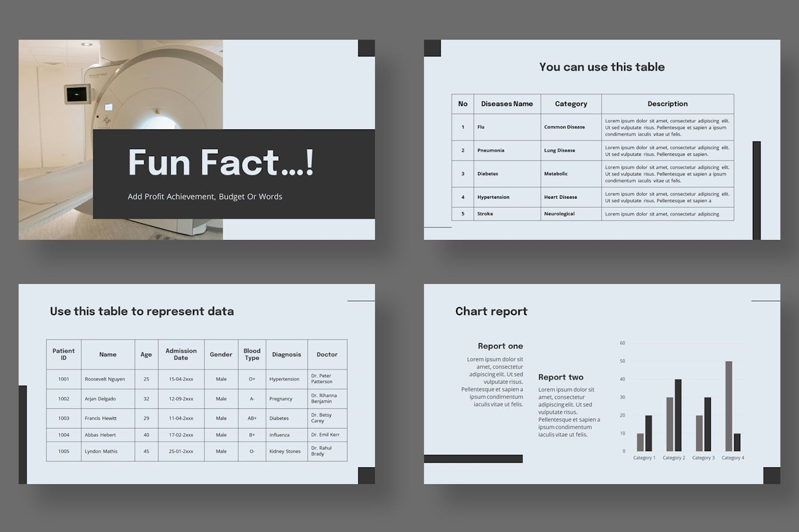Select the 'Dr. Rihanna Benjamin' cell
Image resolution: width=799 pixels, height=532 pixels.
pyautogui.click(x=327, y=399)
